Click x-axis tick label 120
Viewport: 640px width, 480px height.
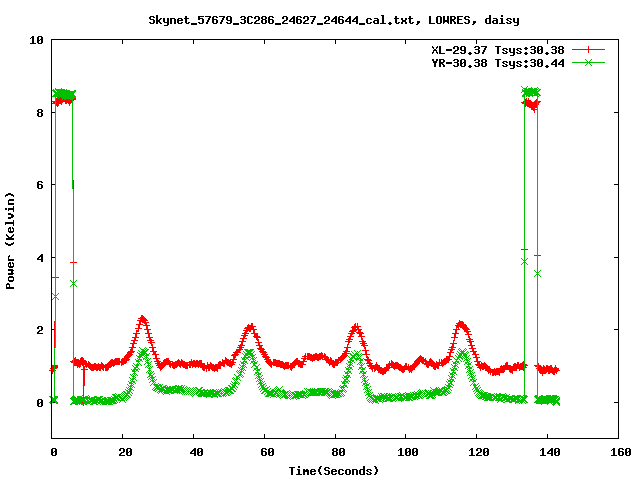tap(478, 452)
